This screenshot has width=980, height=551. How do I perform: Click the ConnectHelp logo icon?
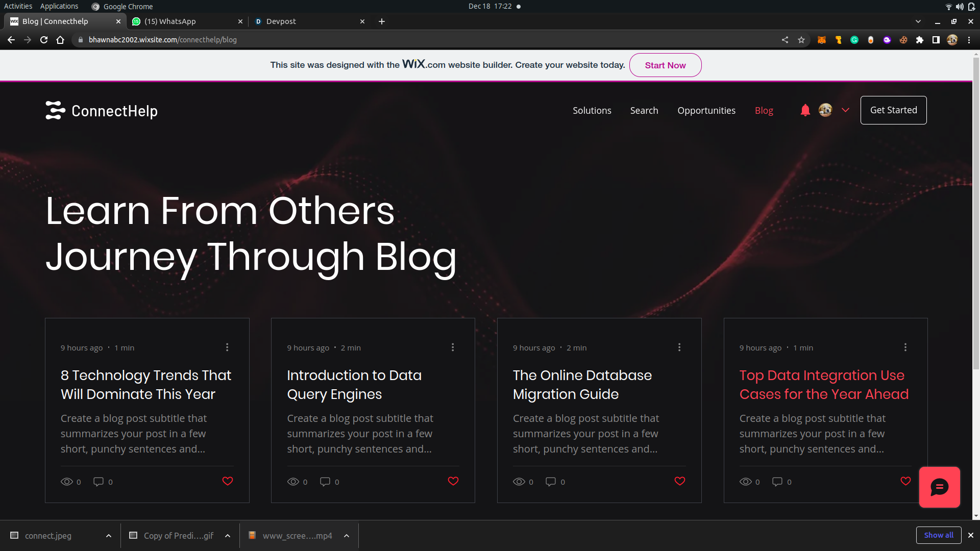55,110
